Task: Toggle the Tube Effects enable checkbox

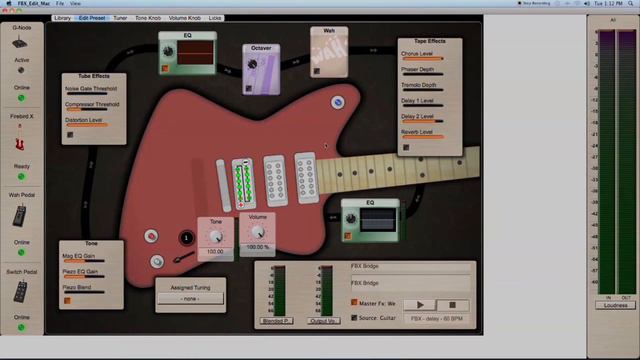Action: point(70,135)
